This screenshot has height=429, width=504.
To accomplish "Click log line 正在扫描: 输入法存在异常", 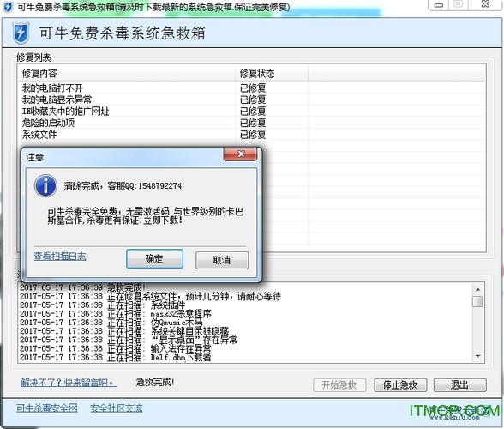I will (116, 348).
